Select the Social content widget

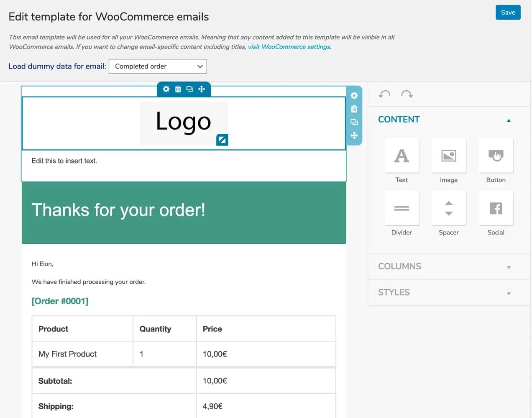(x=496, y=209)
